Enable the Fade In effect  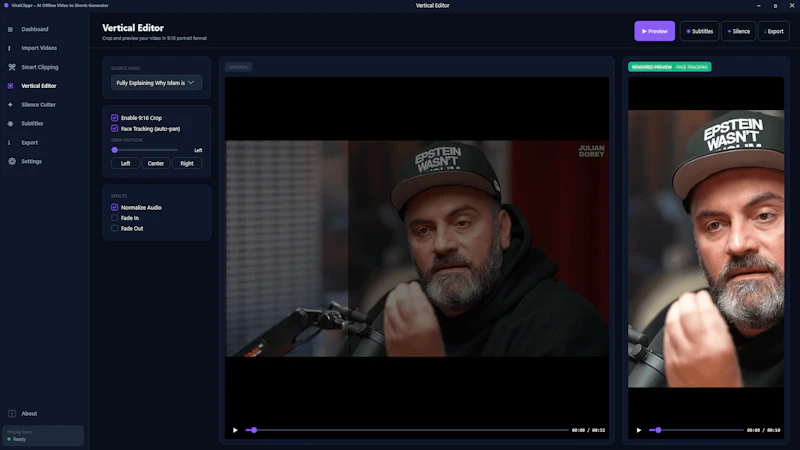114,218
